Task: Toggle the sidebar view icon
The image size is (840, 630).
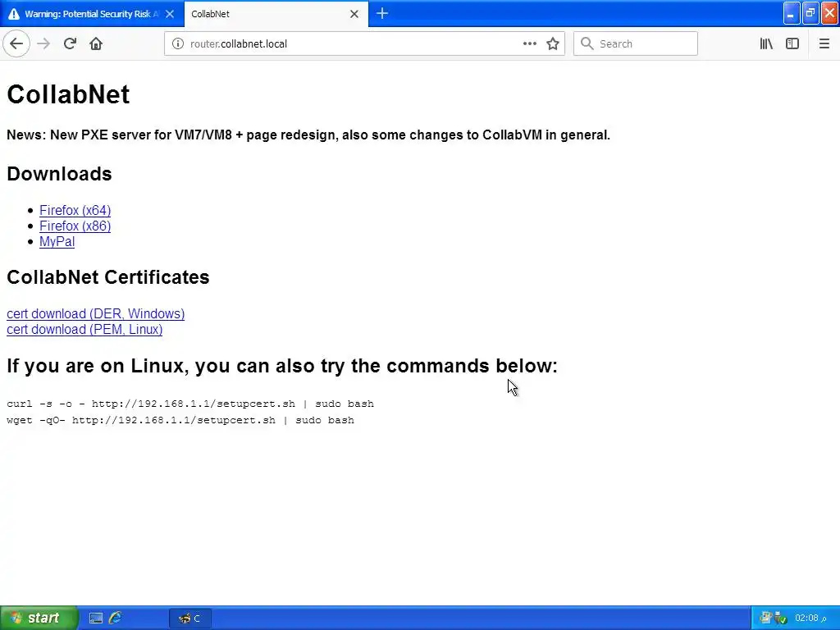Action: point(792,43)
